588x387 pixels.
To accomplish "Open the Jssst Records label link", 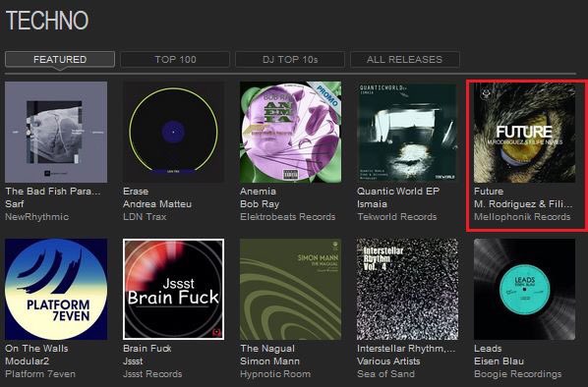I will coord(152,374).
